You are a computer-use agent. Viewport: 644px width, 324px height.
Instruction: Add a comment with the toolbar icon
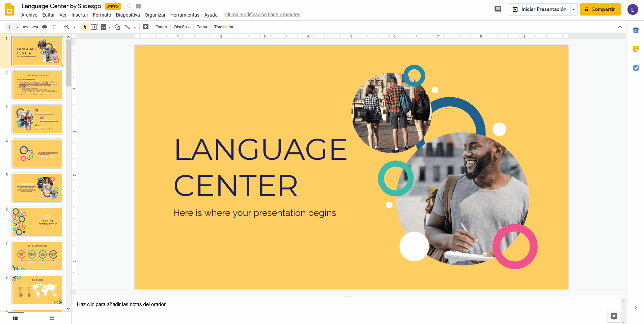point(146,27)
